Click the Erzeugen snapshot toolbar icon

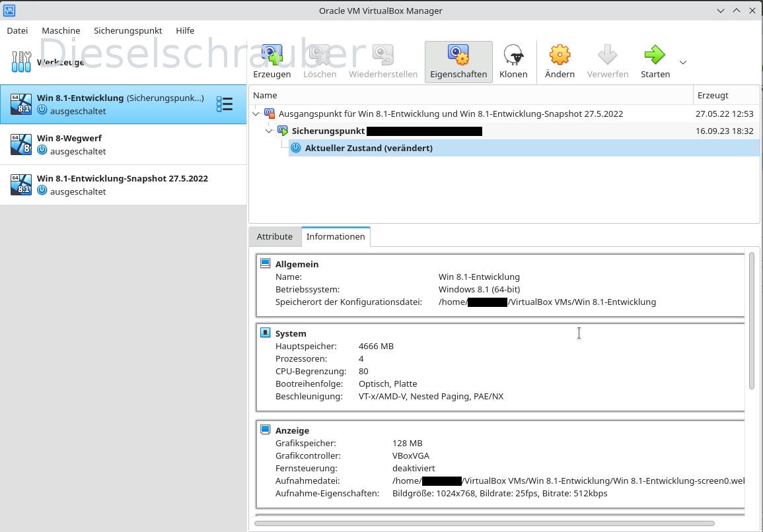(272, 55)
